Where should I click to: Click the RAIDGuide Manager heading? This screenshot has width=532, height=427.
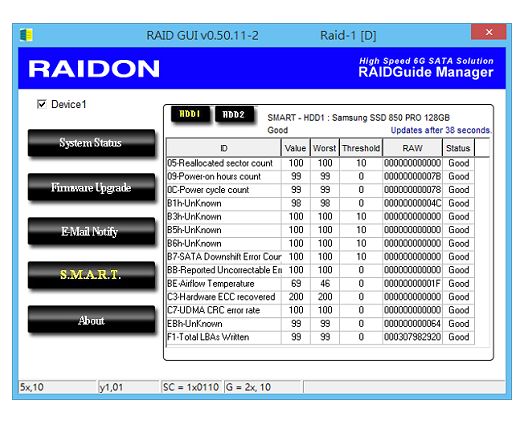(x=426, y=72)
